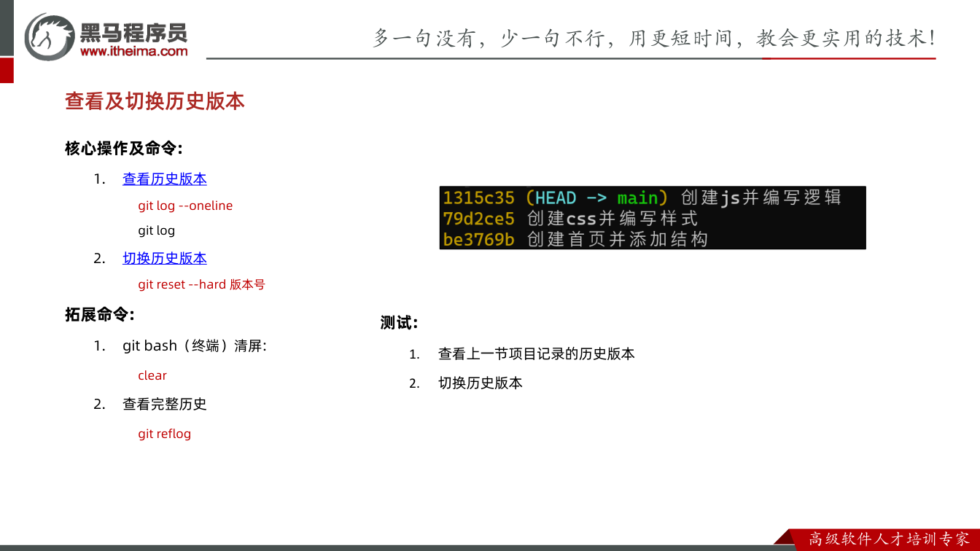Click the plain git log command

click(157, 230)
